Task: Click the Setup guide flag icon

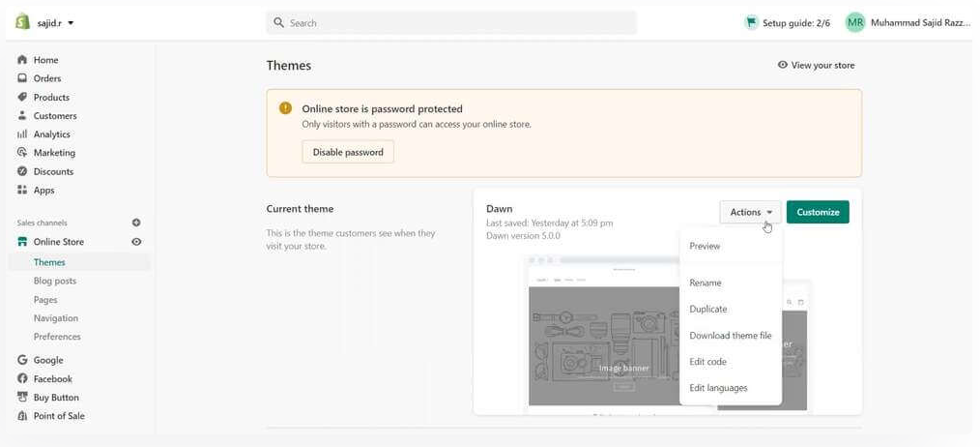Action: 751,22
